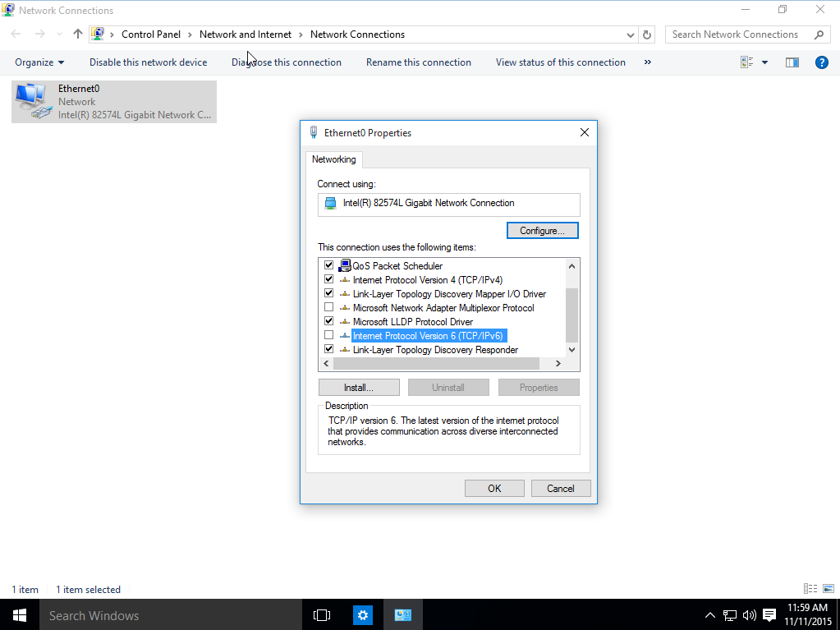This screenshot has height=630, width=840.
Task: Open the Settings gear taskbar icon
Action: pyautogui.click(x=363, y=615)
